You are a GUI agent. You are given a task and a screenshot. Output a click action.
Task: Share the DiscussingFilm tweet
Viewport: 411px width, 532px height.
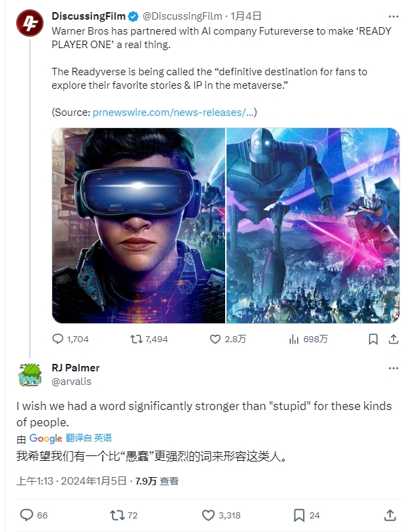(393, 339)
